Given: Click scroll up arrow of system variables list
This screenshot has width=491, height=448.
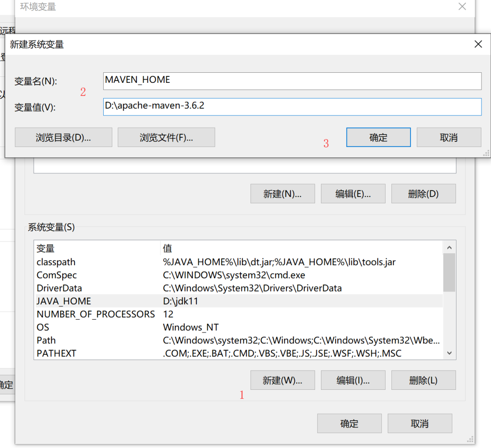Looking at the screenshot, I should click(449, 247).
